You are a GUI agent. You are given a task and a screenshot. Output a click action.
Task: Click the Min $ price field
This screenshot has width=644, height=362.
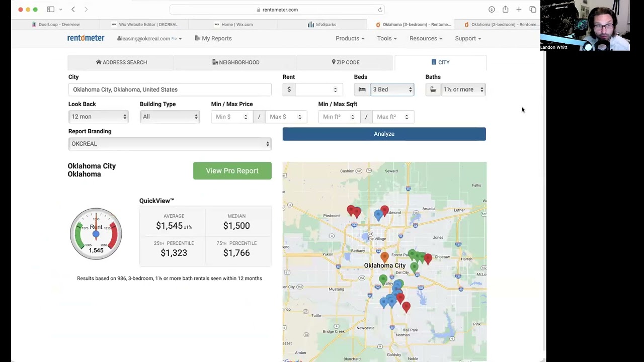click(x=231, y=117)
